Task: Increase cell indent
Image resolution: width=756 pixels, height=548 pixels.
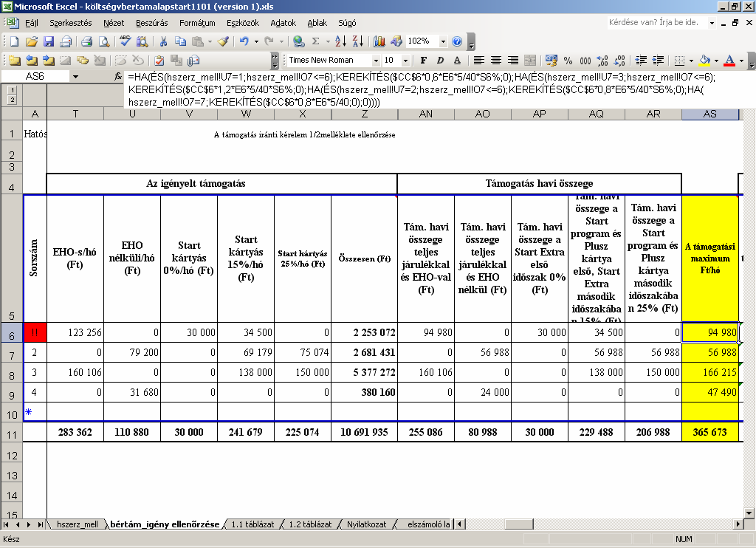Action: 658,61
